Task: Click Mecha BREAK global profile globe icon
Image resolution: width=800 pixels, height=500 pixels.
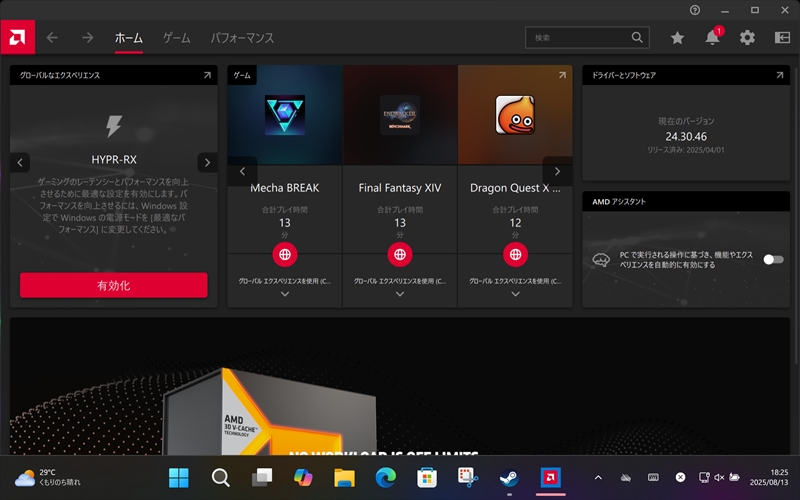Action: (x=285, y=254)
